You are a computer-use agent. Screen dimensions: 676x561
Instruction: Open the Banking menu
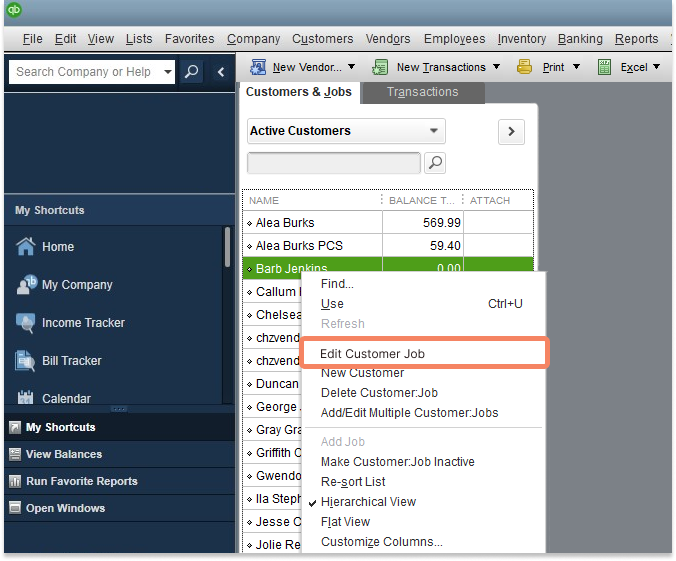pos(580,39)
